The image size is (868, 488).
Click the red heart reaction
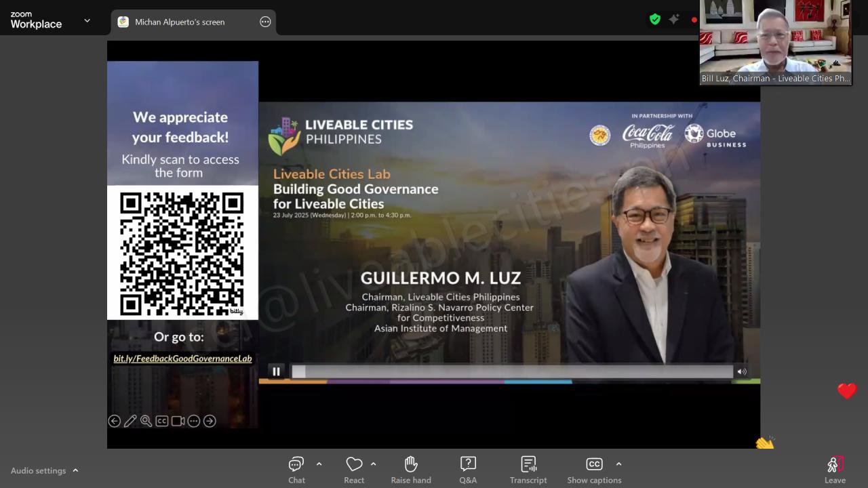847,391
